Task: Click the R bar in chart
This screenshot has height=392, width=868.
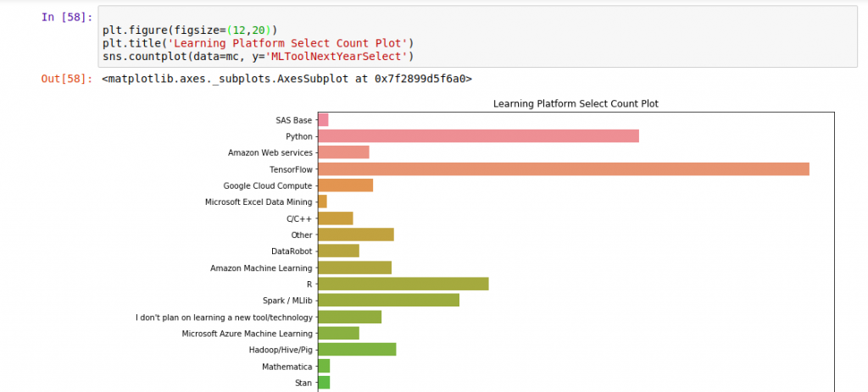Action: (x=403, y=284)
